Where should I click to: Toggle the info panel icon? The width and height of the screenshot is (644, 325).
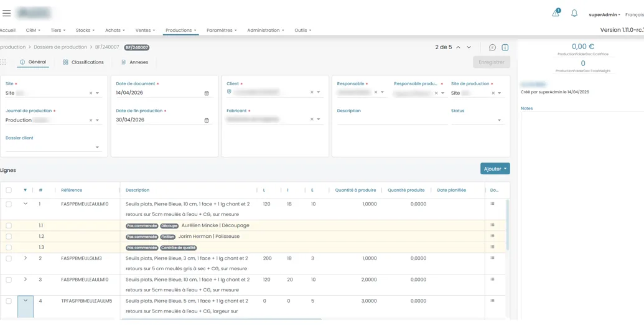pyautogui.click(x=505, y=47)
